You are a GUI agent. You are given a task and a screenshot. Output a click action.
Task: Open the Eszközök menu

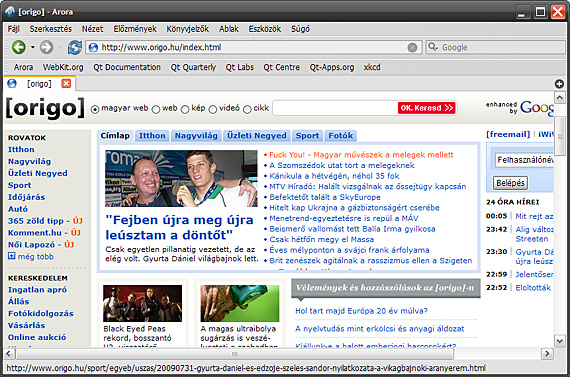tap(265, 29)
